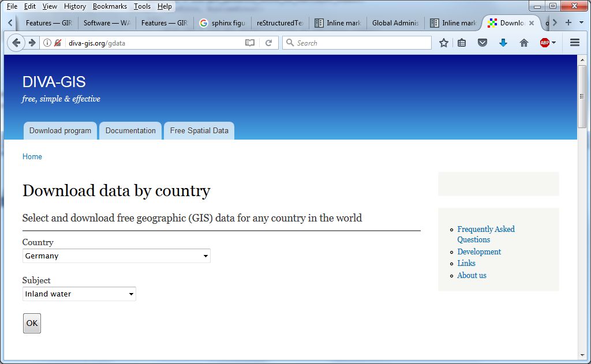Switch to the Global Adminis tab
Viewport: 591px width, 364px height.
click(x=395, y=23)
